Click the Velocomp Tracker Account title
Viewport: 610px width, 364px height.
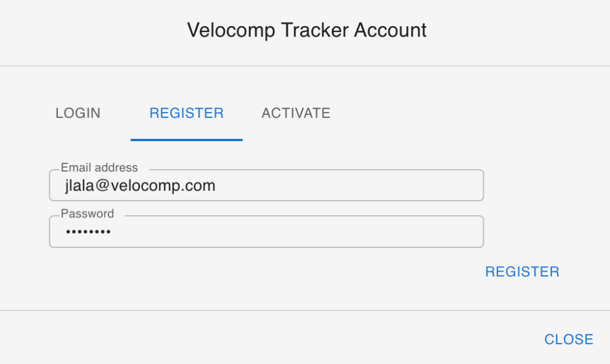pyautogui.click(x=307, y=30)
